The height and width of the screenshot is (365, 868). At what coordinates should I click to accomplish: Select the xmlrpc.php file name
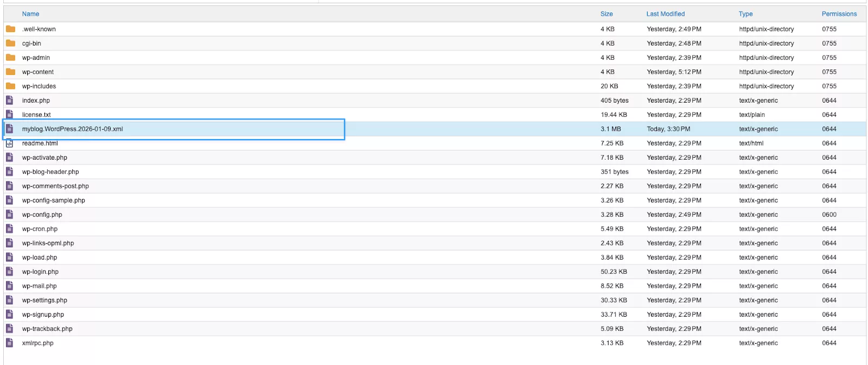tap(38, 343)
